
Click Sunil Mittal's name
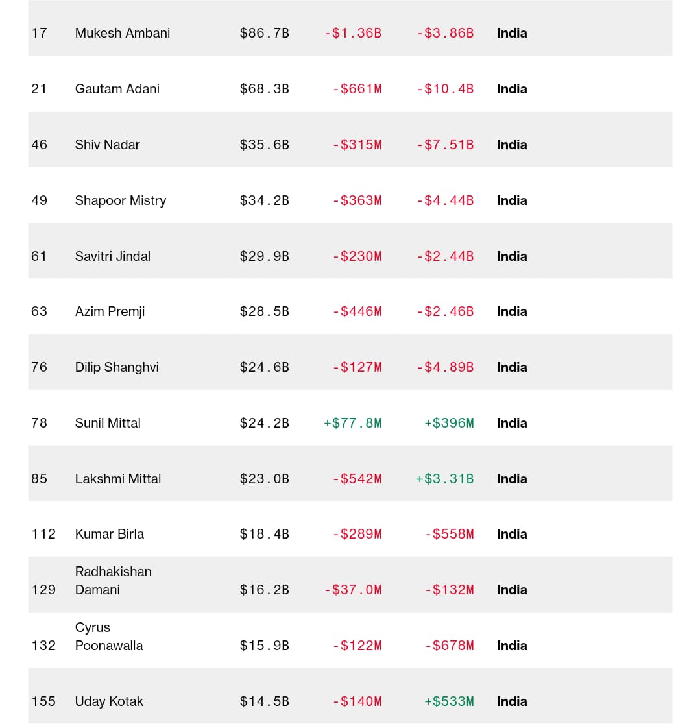108,423
